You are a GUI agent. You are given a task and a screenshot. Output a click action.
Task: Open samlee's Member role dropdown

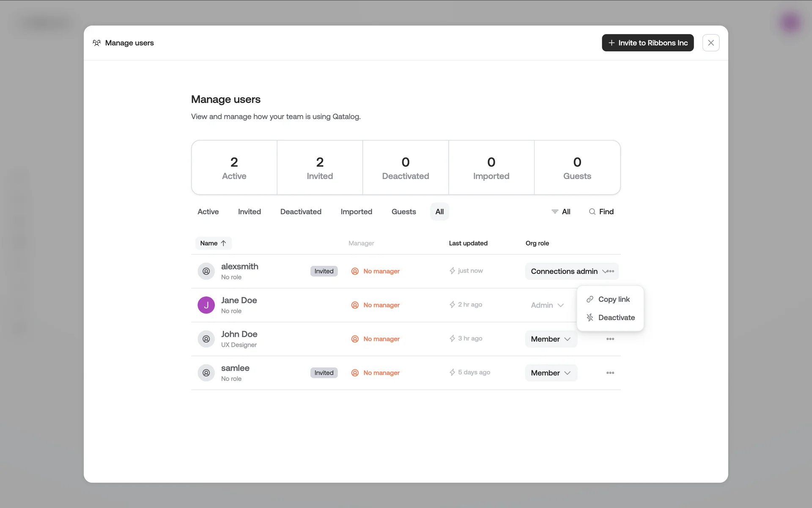(551, 373)
